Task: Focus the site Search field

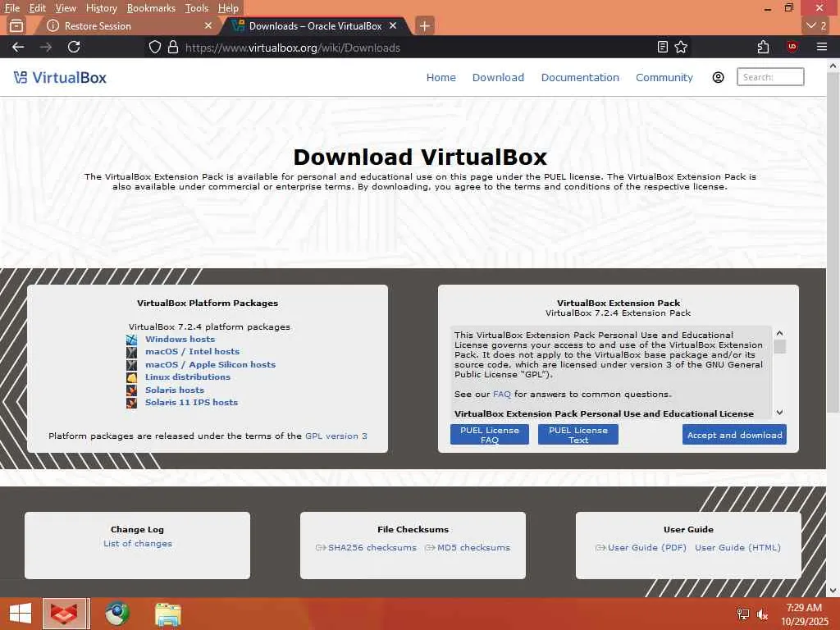Action: click(770, 77)
